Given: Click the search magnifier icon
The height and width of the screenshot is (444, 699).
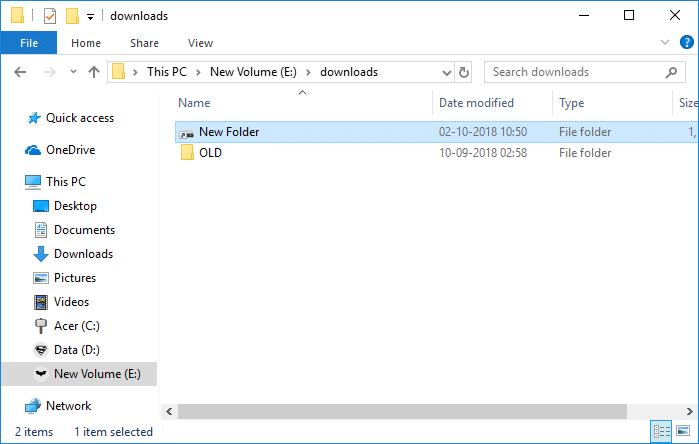Looking at the screenshot, I should click(671, 72).
